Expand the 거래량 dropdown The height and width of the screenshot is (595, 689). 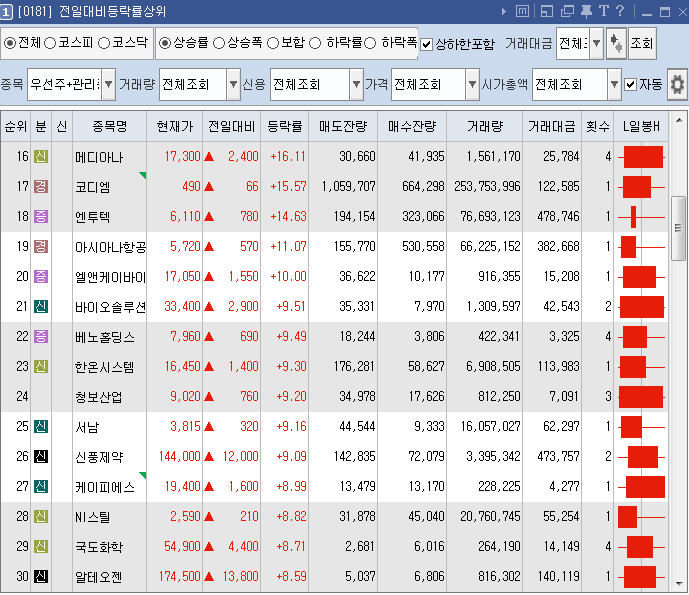click(234, 85)
